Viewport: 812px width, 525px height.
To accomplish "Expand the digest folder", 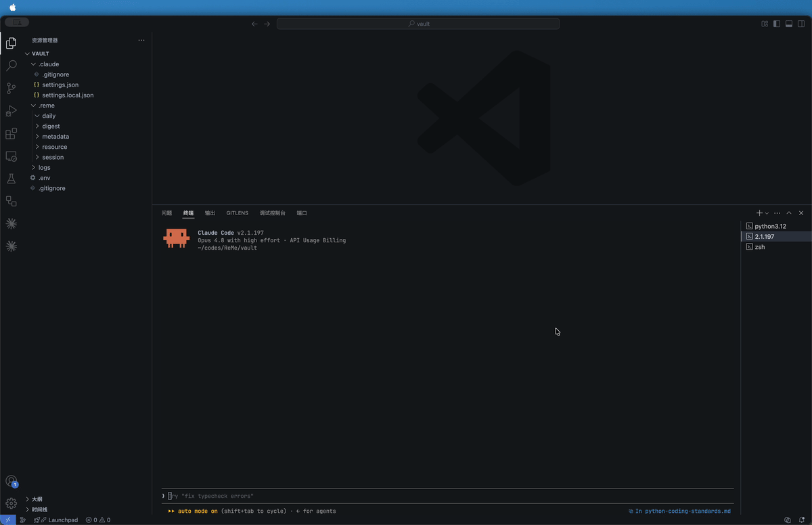I will (x=88, y=126).
